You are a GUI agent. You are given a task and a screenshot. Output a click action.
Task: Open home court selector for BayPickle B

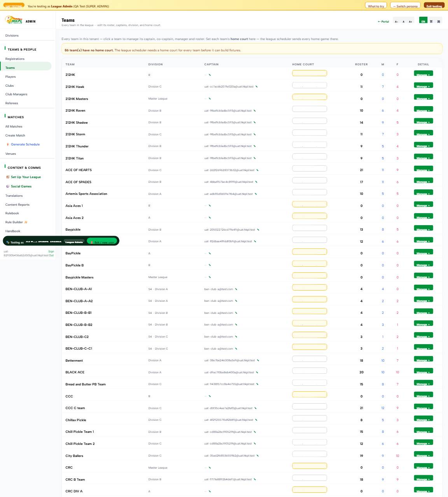click(310, 264)
